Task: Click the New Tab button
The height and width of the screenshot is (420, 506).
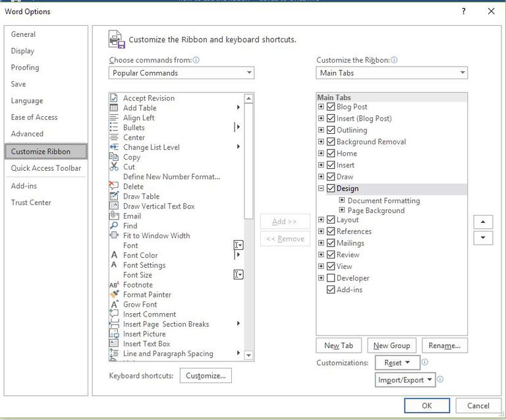Action: pos(339,345)
